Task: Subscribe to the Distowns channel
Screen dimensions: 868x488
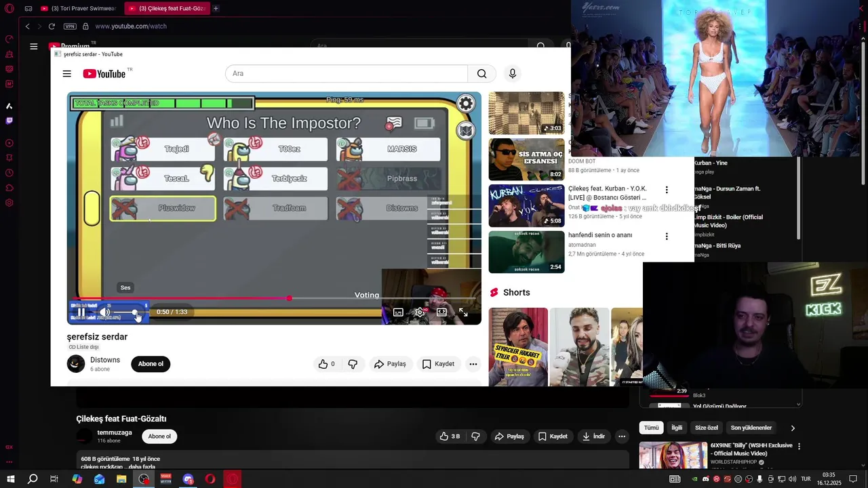Action: (151, 364)
